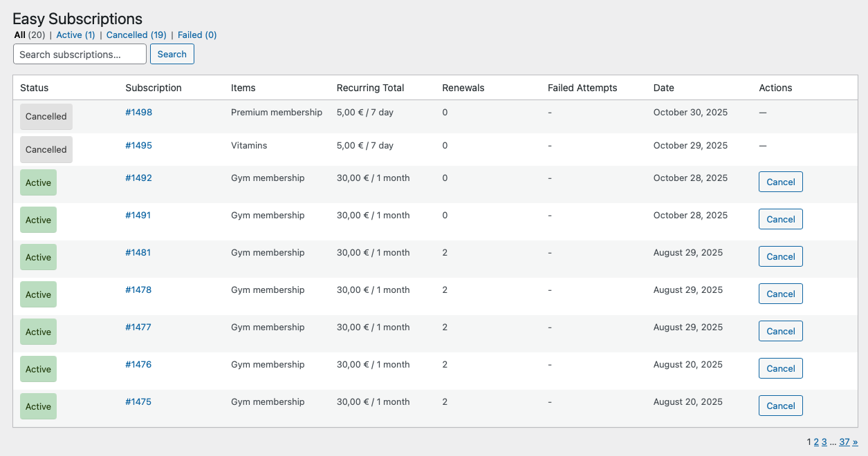Cancel subscription #1478
The image size is (868, 456).
coord(780,294)
